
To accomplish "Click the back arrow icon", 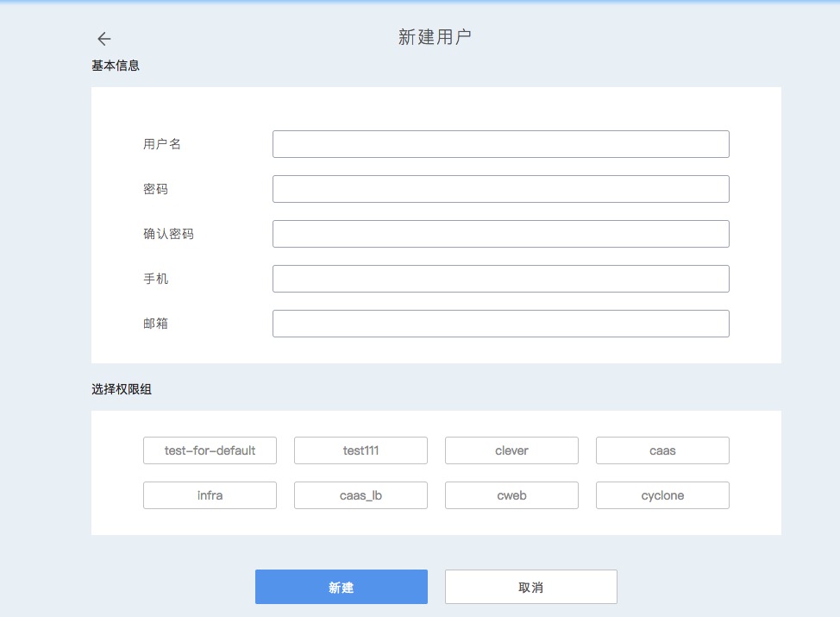I will click(x=104, y=39).
